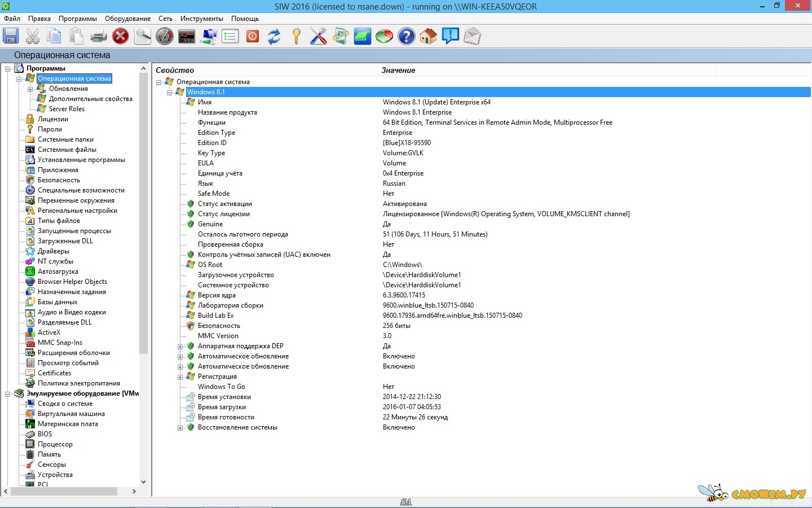Click the blue question mark help icon

[x=406, y=37]
